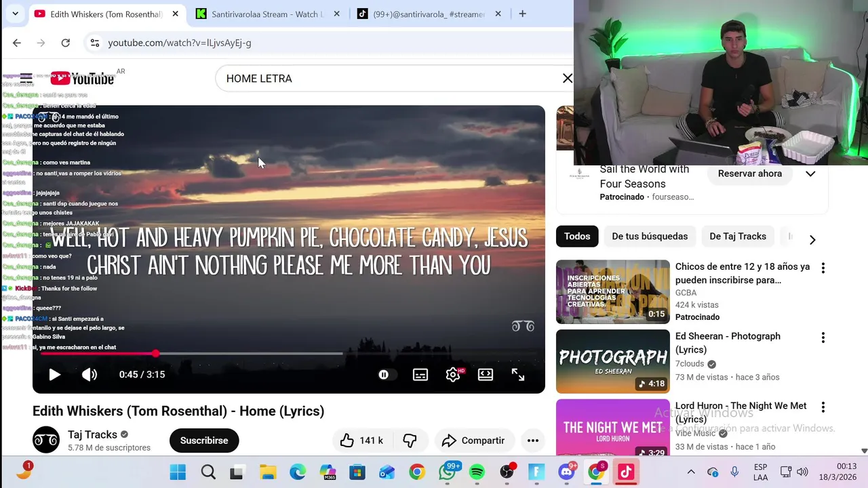Open The Night We Met thumbnail
Screen dimensions: 868x488
point(613,427)
